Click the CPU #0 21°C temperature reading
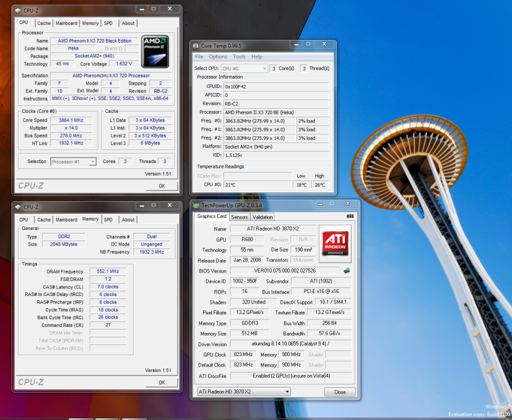The height and width of the screenshot is (420, 512). tap(257, 185)
